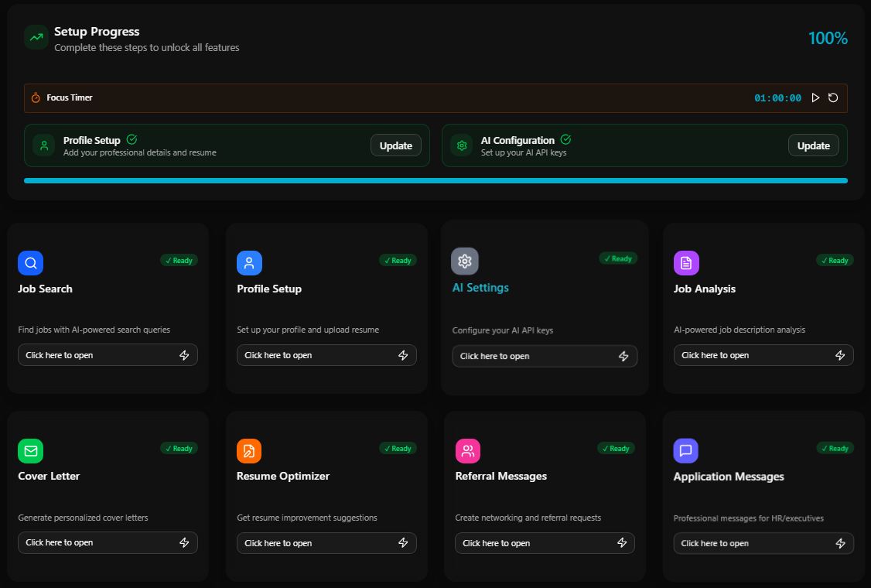Click the pink people Referral Messages icon
Viewport: 871px width, 588px height.
[x=468, y=451]
